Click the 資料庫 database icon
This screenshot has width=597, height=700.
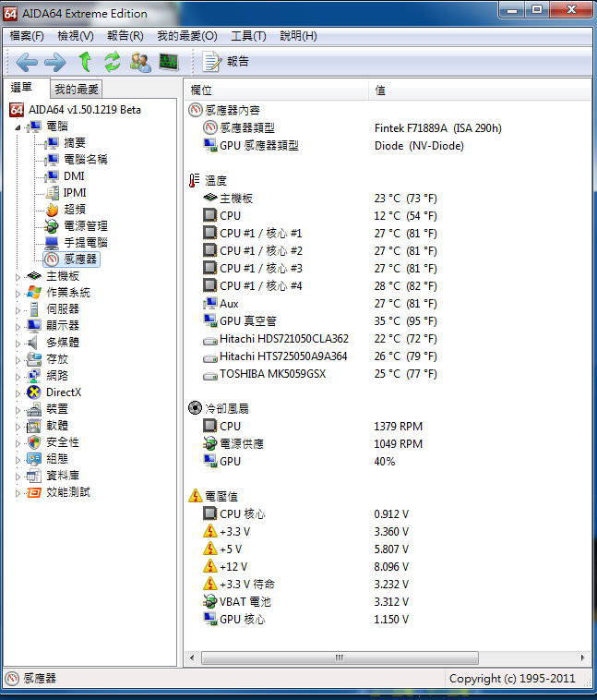(x=34, y=477)
